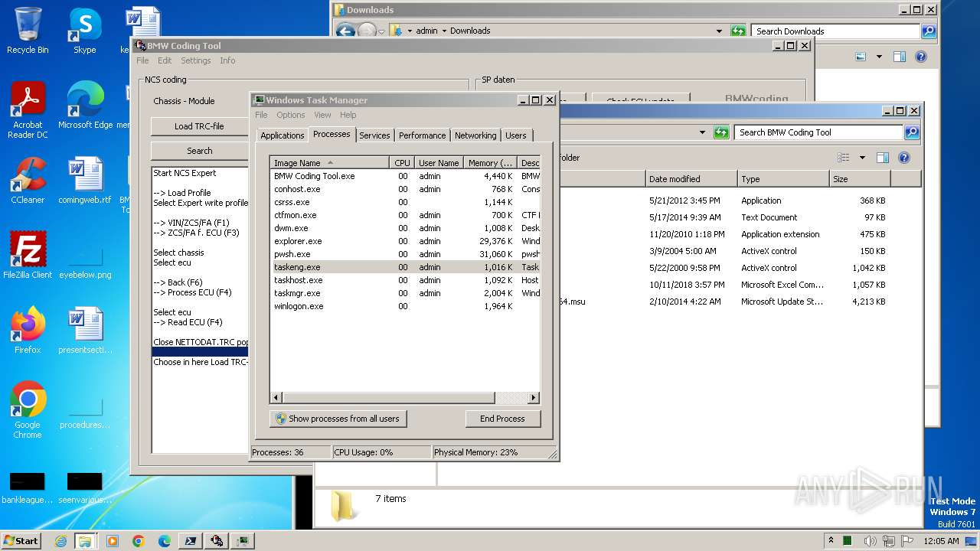Sort processes by Image Name column
Viewport: 980px width, 551px height.
point(330,163)
